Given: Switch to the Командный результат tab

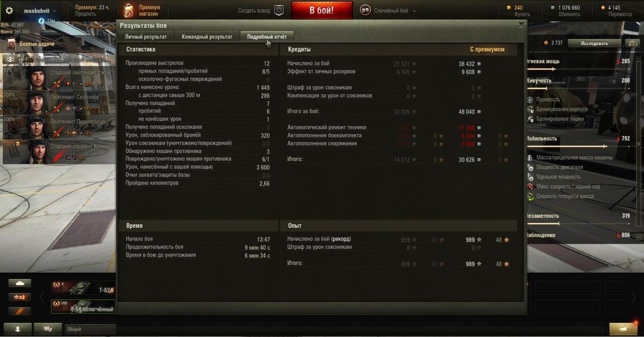Looking at the screenshot, I should coord(207,36).
